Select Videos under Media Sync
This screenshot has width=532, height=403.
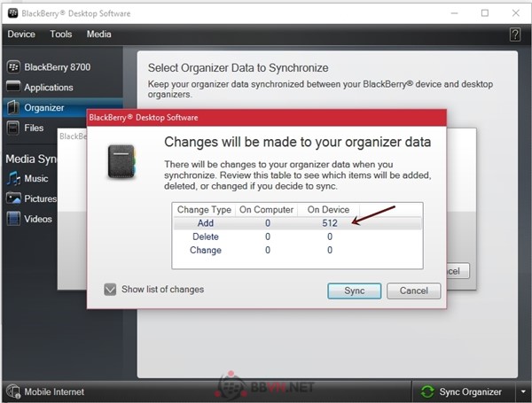click(x=38, y=219)
